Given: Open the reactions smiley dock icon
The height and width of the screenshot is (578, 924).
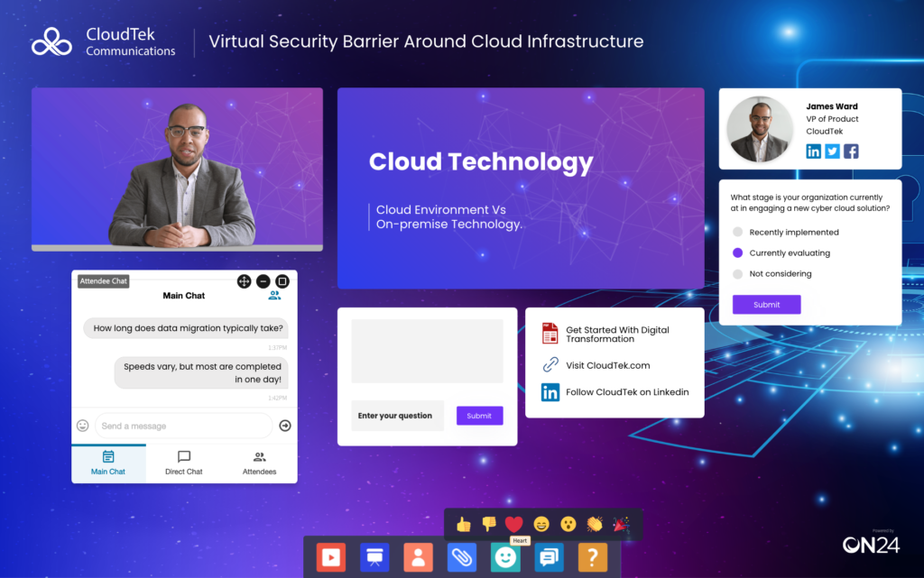Looking at the screenshot, I should [505, 557].
